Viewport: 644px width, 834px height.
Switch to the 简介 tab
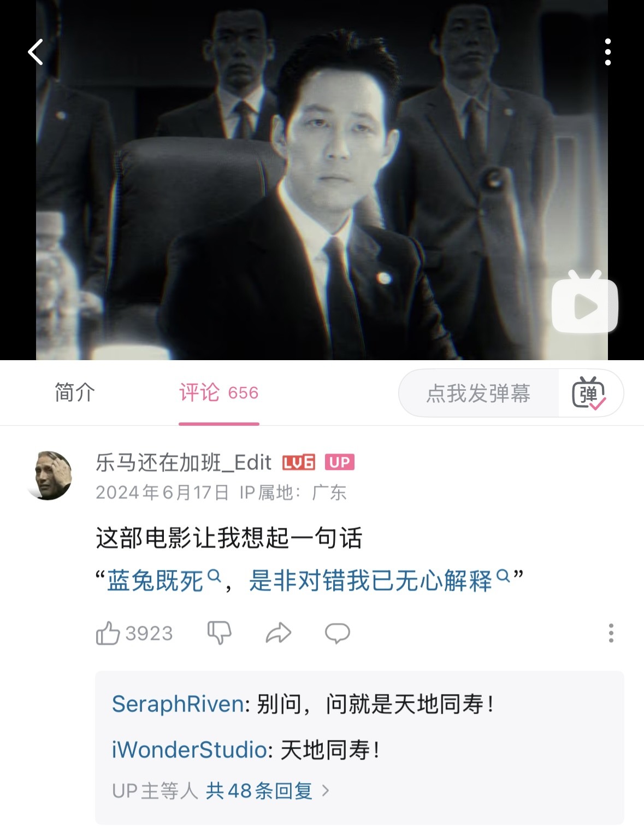click(75, 392)
